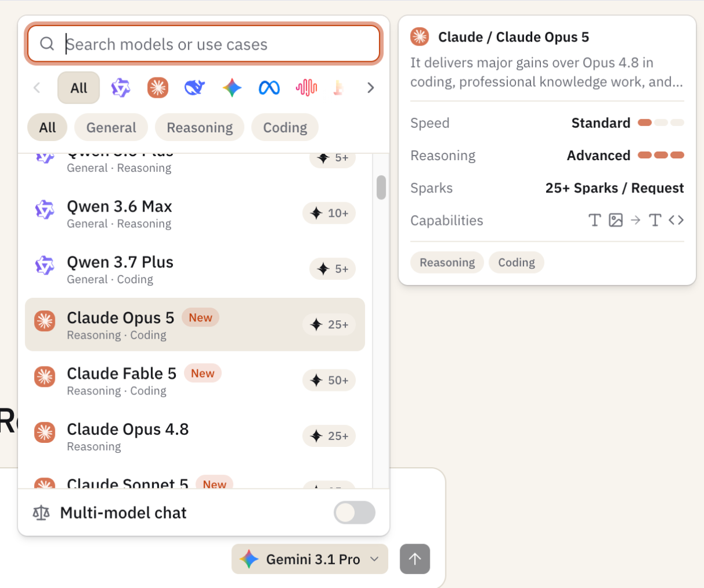
Task: Click the Claude logo beside Claude Opus 4.8
Action: 45,432
